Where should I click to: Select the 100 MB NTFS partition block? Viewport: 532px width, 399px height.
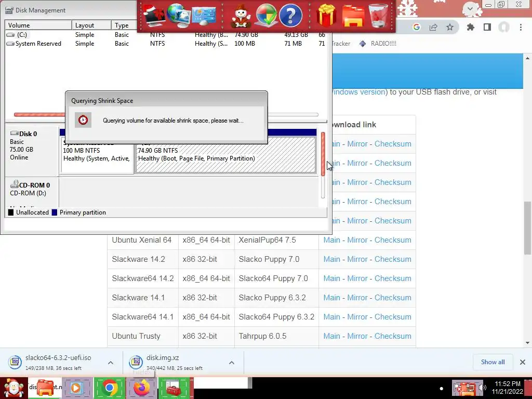coord(97,155)
